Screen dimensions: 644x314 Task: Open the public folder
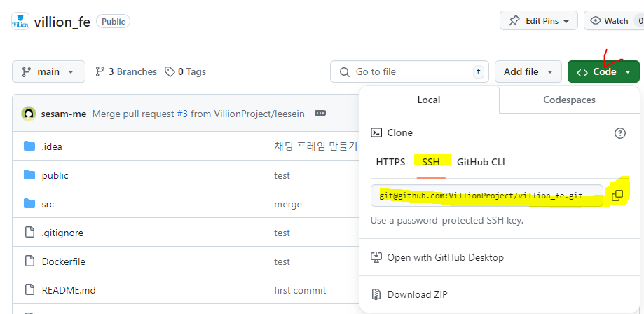point(55,175)
